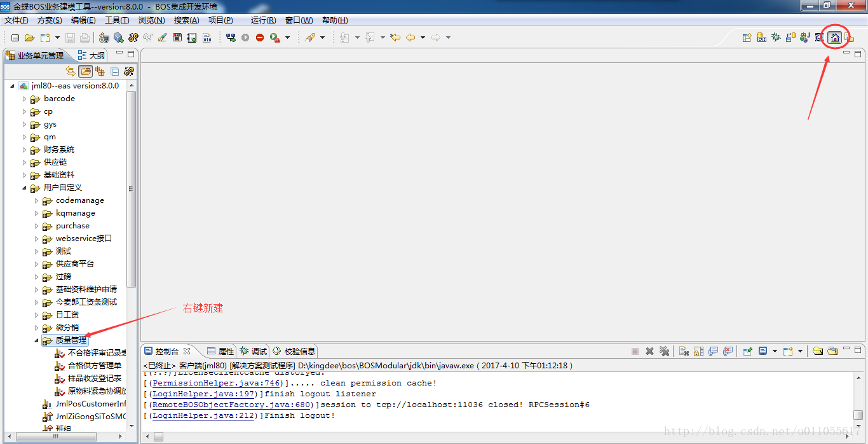Close the 控制台 tab with its X
The image size is (868, 444).
tap(187, 350)
